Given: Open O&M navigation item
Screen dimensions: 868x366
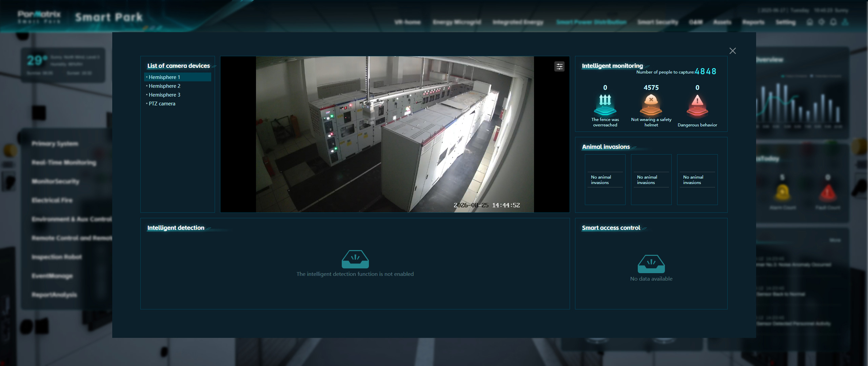Looking at the screenshot, I should 695,22.
